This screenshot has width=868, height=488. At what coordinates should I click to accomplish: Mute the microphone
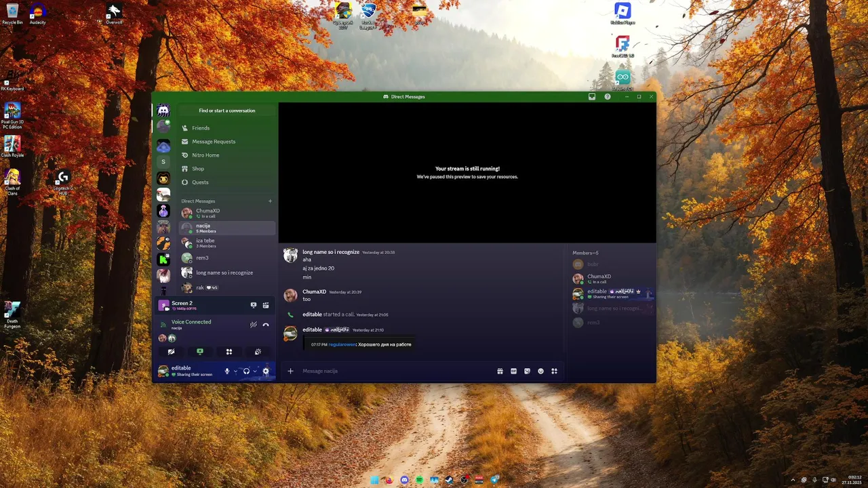coord(227,371)
